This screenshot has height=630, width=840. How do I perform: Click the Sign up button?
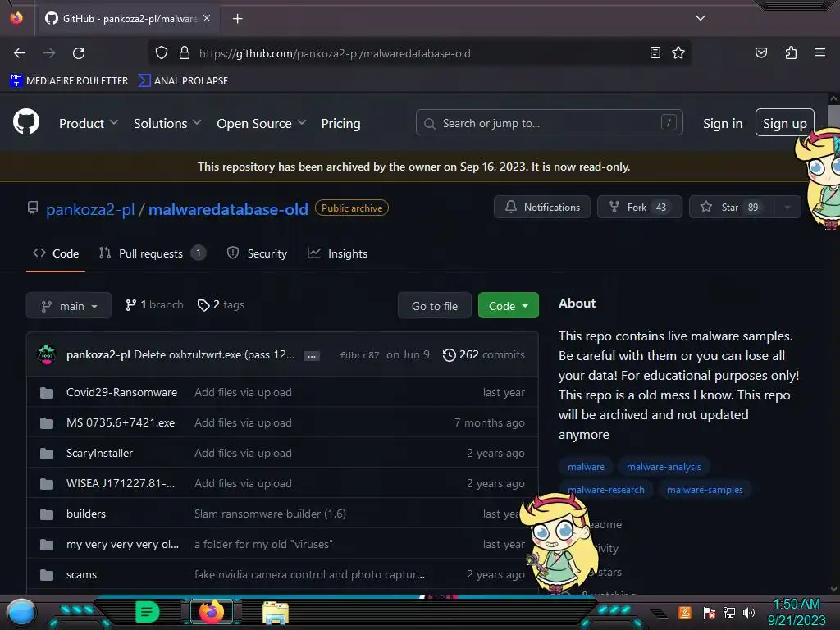point(784,123)
